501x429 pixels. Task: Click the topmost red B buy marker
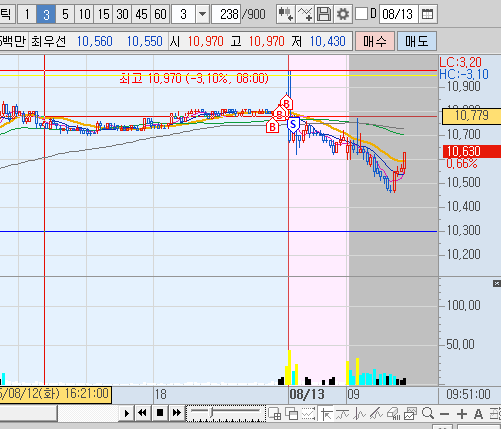287,104
